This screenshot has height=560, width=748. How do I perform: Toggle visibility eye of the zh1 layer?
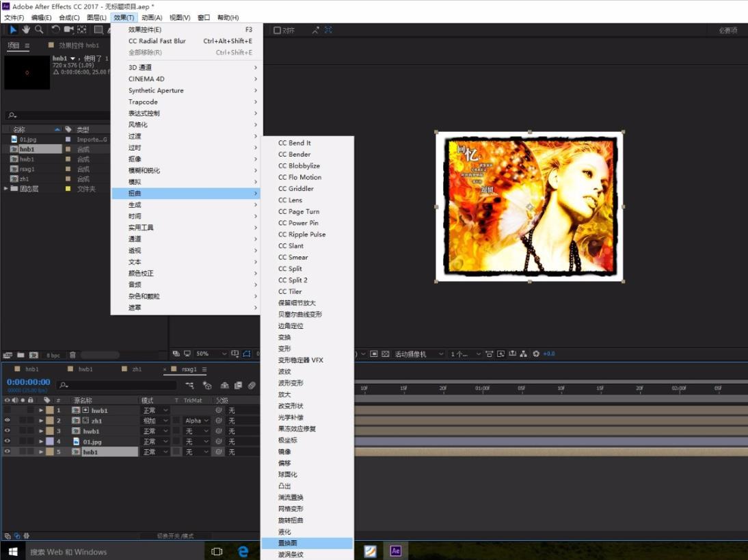tap(8, 421)
